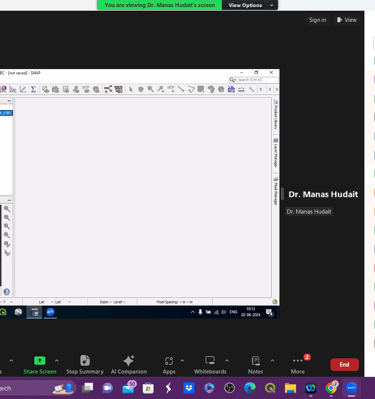The image size is (375, 399).
Task: Select the pointer selection tool
Action: (131, 89)
